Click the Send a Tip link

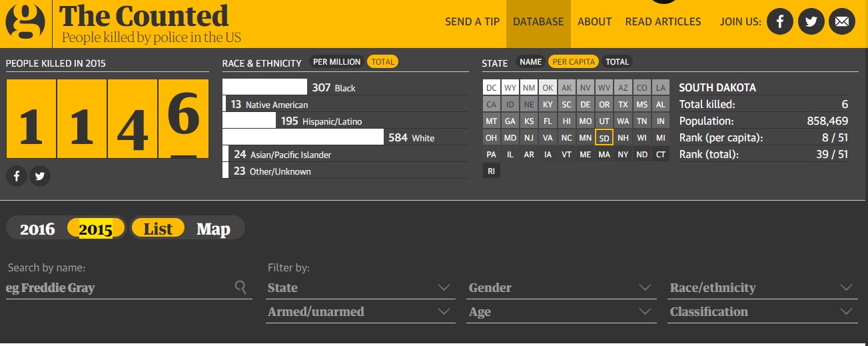(x=472, y=22)
